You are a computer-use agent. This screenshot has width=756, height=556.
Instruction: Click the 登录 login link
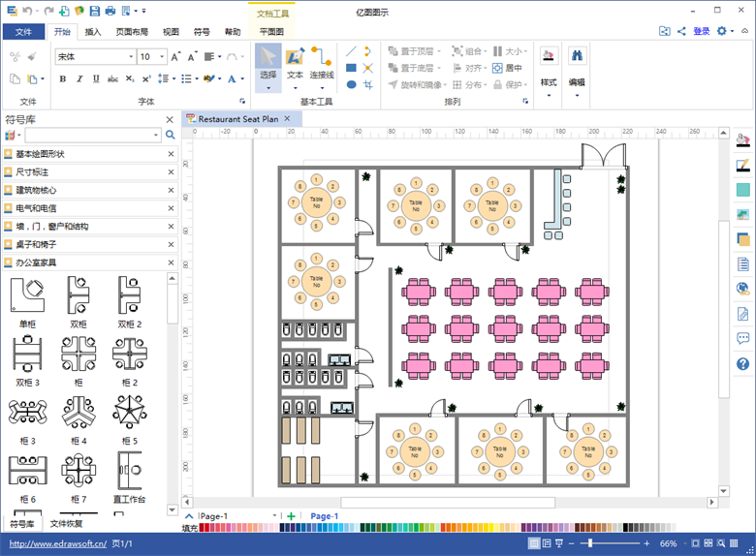702,31
